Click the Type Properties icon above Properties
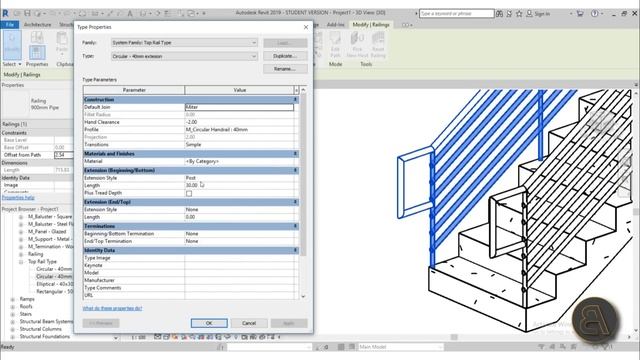The image size is (640, 360). tap(37, 37)
